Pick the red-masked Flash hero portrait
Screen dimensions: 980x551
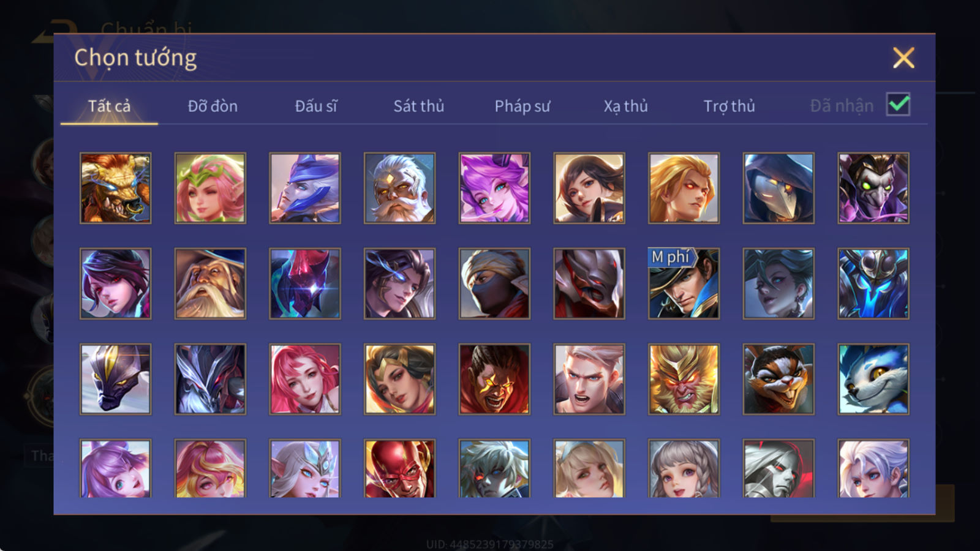point(399,468)
